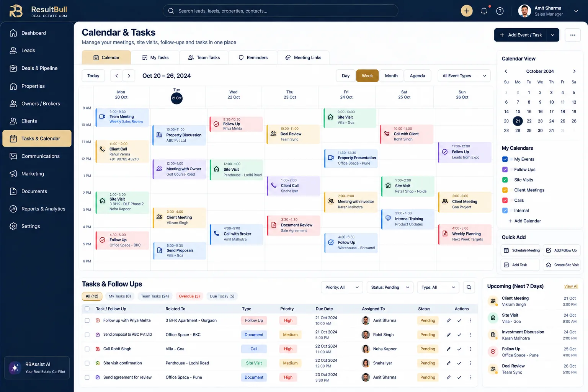Expand the Add Event / Task arrow
588x392 pixels.
tap(553, 35)
